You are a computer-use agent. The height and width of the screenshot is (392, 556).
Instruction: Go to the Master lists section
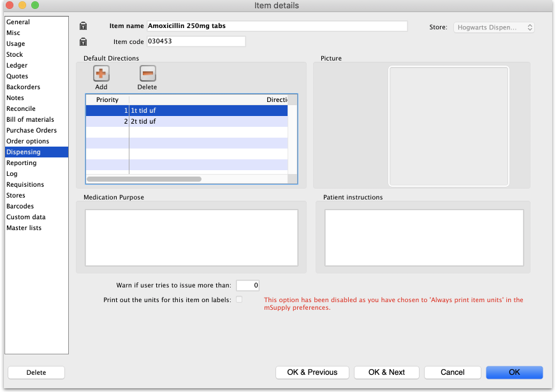[24, 228]
